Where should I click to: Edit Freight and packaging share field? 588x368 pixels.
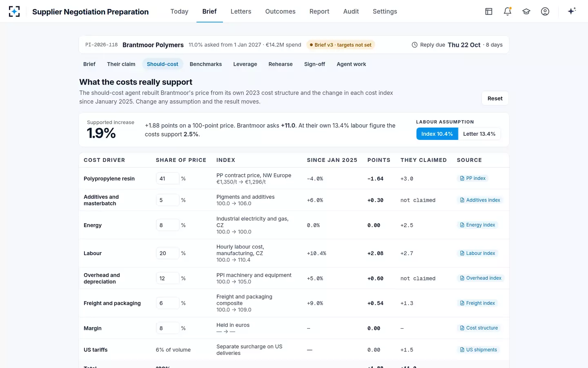pyautogui.click(x=167, y=303)
